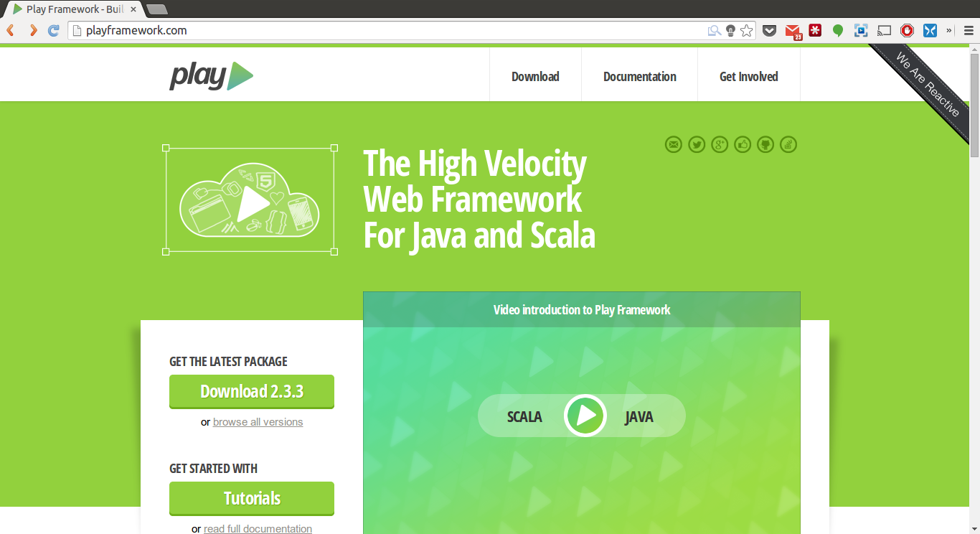Click the Google Cast extension icon
The width and height of the screenshot is (980, 534).
[884, 30]
